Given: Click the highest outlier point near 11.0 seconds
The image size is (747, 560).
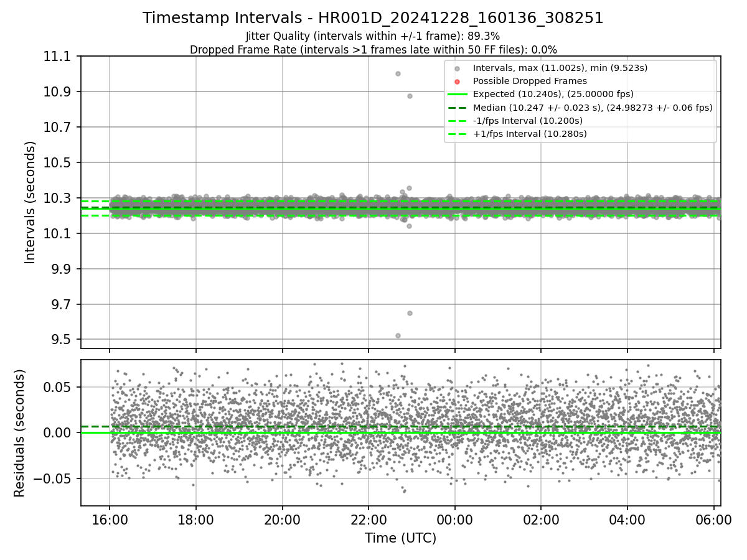Looking at the screenshot, I should point(398,73).
